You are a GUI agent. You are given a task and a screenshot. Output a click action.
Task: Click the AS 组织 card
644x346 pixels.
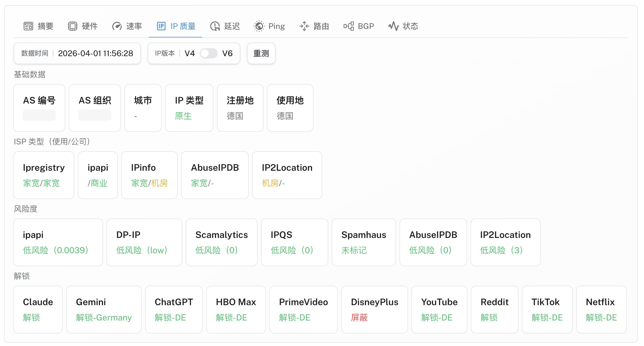pos(95,108)
